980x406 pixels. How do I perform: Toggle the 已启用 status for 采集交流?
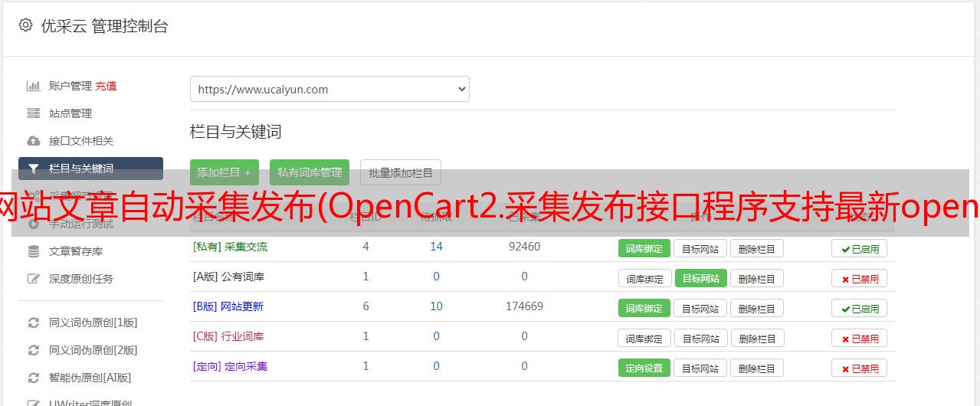coord(860,248)
